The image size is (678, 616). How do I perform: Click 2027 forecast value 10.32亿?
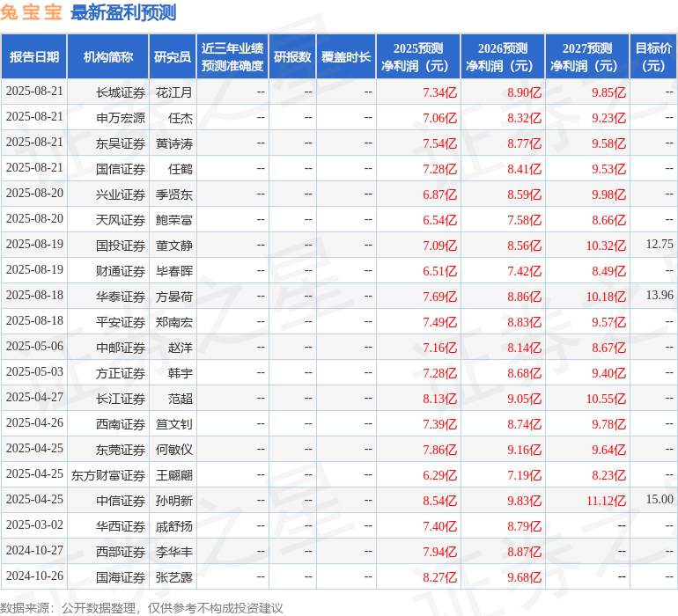tap(606, 246)
